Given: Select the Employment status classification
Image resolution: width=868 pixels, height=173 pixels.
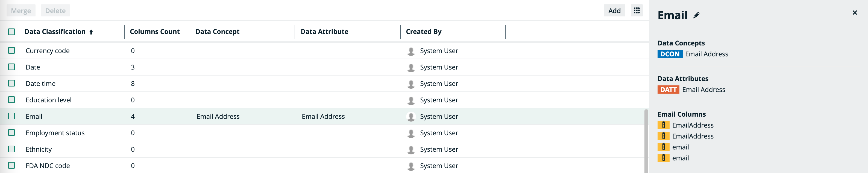Looking at the screenshot, I should click(x=55, y=133).
